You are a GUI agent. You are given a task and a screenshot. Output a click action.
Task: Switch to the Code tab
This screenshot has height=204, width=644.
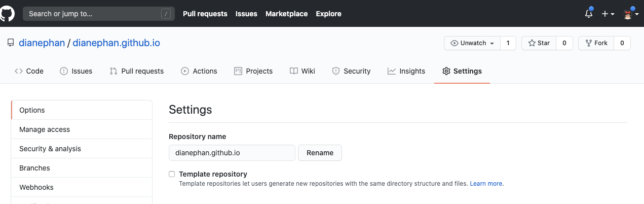(29, 71)
